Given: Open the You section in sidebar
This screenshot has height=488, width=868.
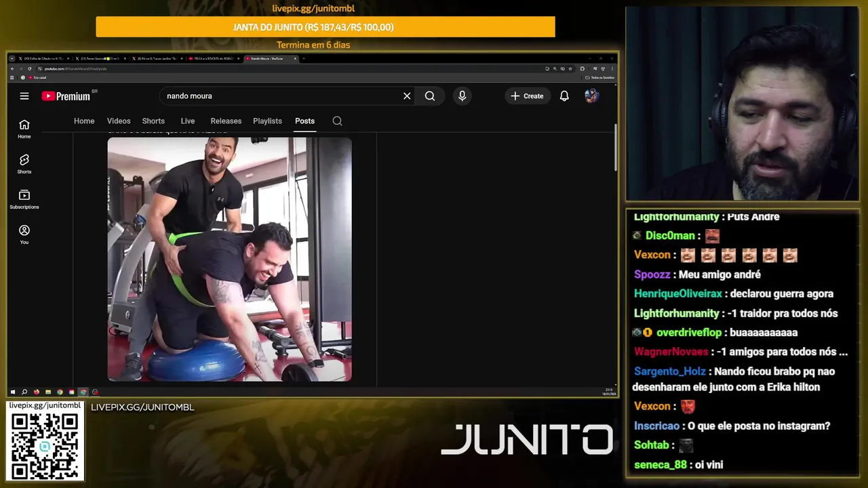Looking at the screenshot, I should pyautogui.click(x=24, y=235).
